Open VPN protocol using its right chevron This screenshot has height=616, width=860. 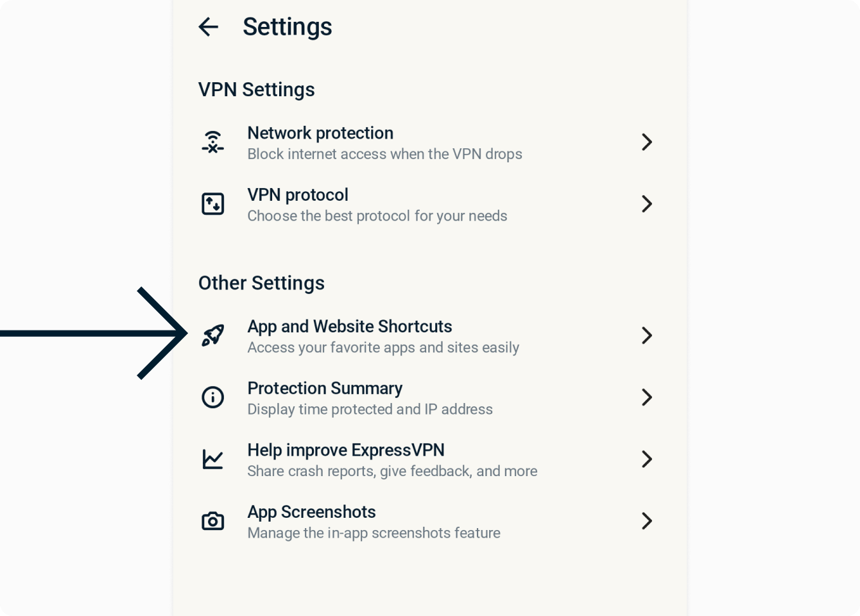coord(647,204)
